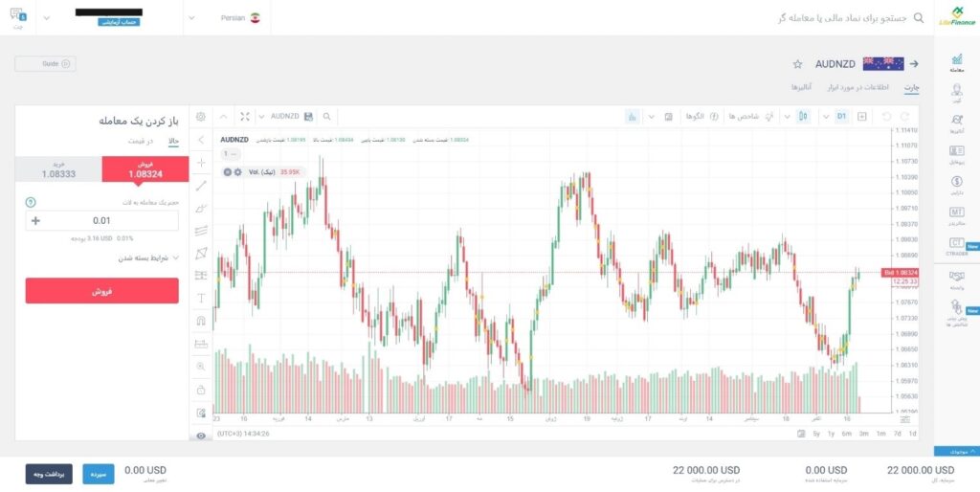The image size is (980, 492).
Task: Select the 'حالا' market order option
Action: point(173,141)
